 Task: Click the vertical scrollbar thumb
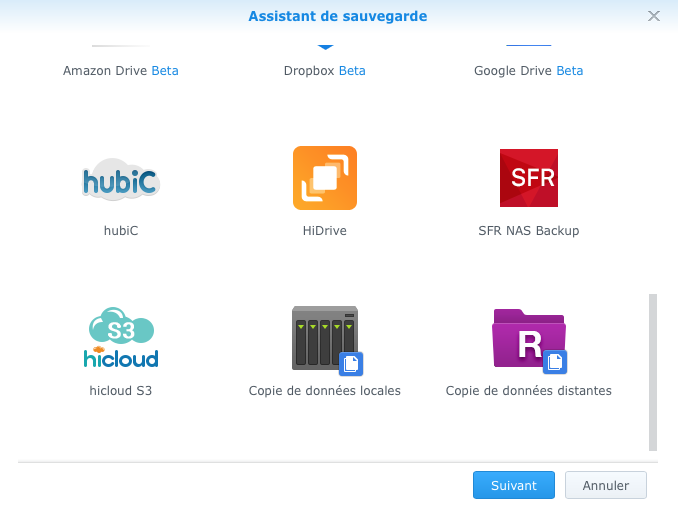pos(653,372)
